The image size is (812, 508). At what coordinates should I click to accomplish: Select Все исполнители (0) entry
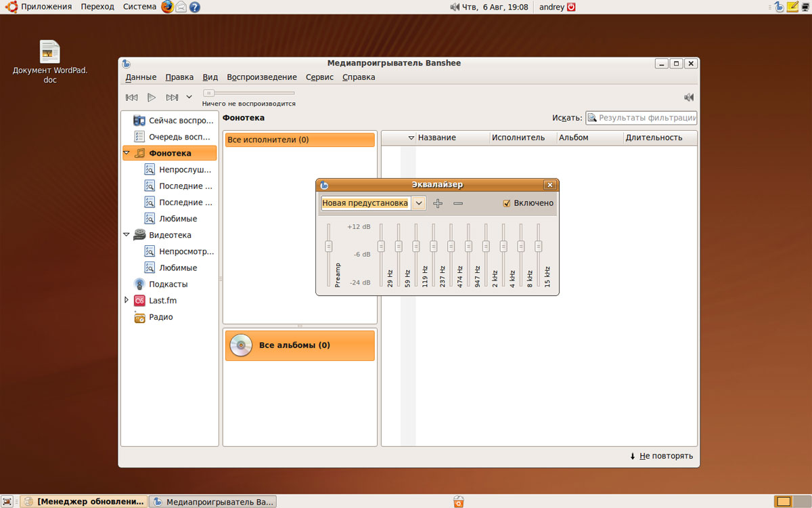pos(300,140)
